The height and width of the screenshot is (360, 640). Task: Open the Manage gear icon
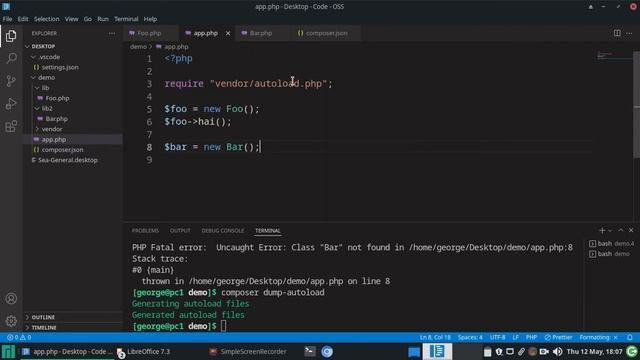pyautogui.click(x=11, y=321)
